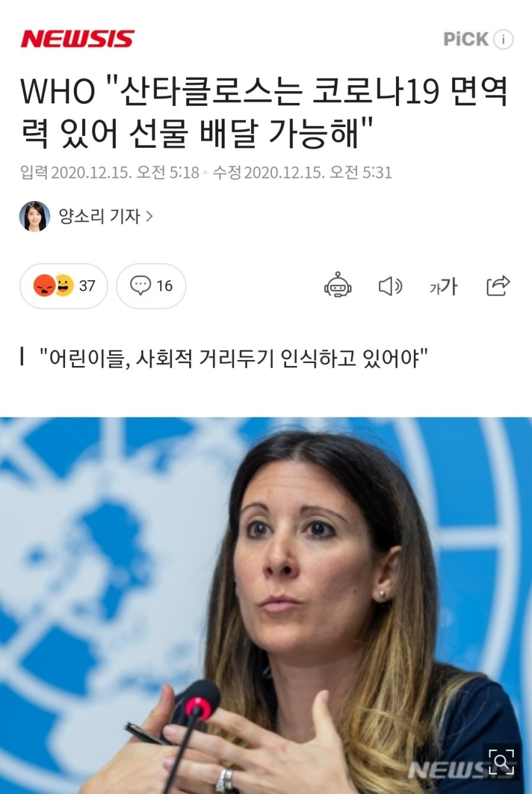Screen dimensions: 532x794
Task: Open the AI summary robot icon
Action: (x=338, y=286)
